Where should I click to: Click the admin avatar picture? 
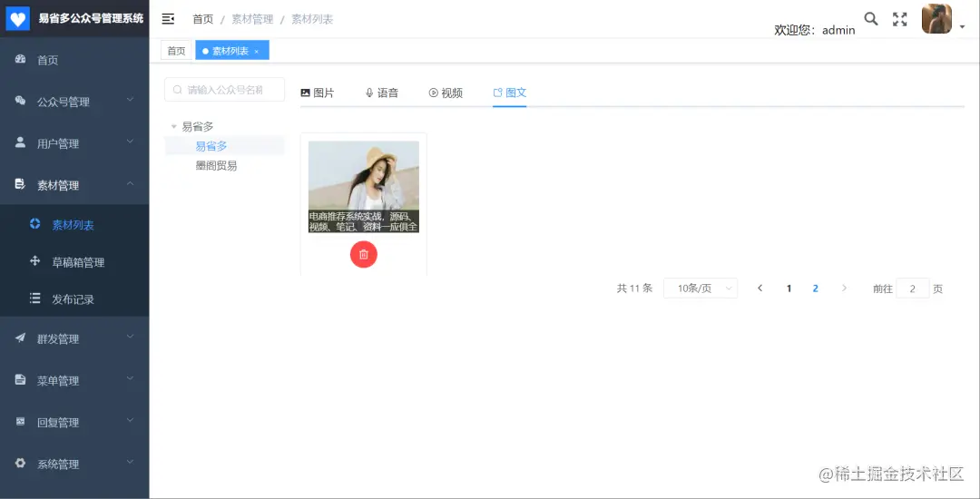(x=936, y=19)
